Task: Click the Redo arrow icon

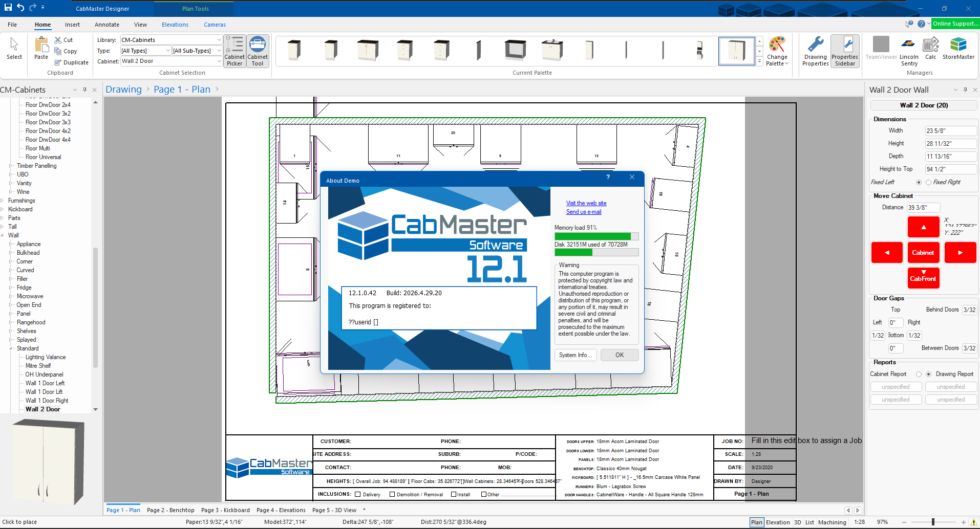Action: tap(33, 8)
